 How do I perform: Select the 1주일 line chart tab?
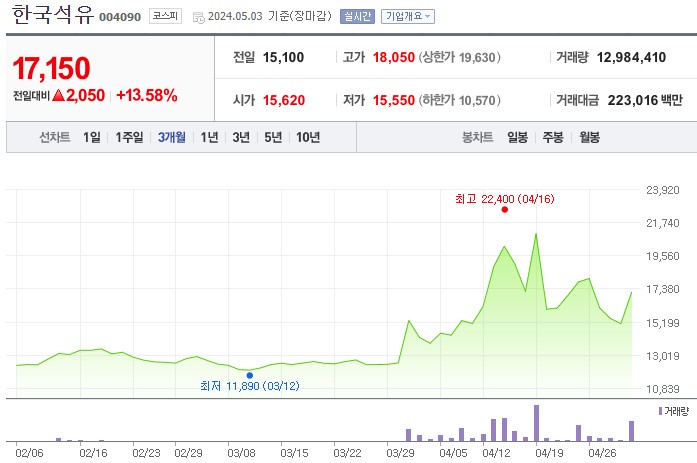[129, 137]
